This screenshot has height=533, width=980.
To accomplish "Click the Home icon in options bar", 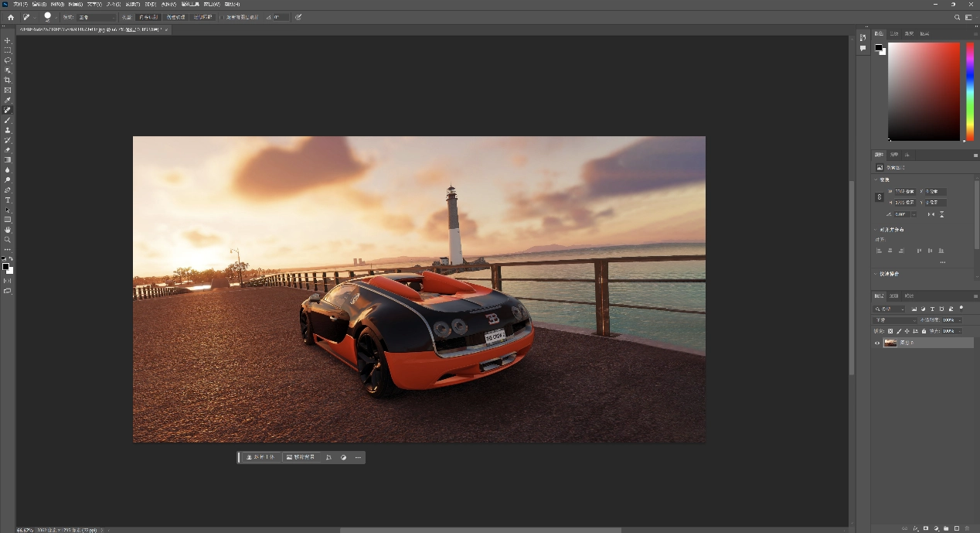I will 10,17.
